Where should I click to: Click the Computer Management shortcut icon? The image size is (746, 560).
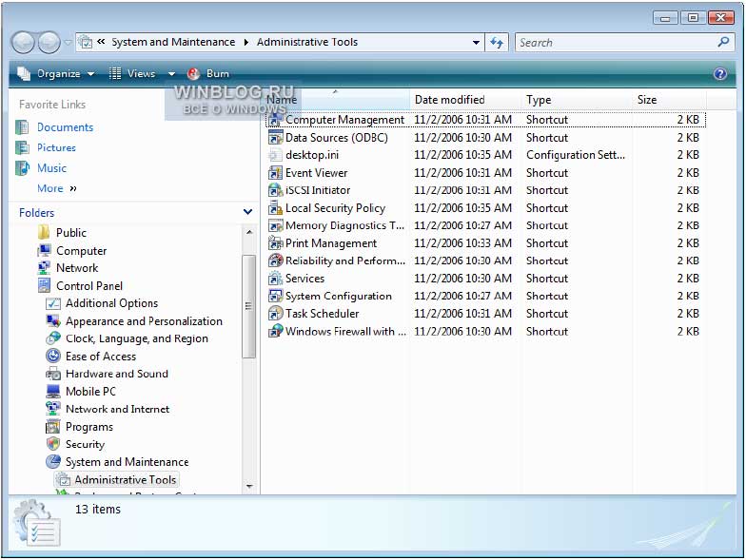click(x=275, y=120)
